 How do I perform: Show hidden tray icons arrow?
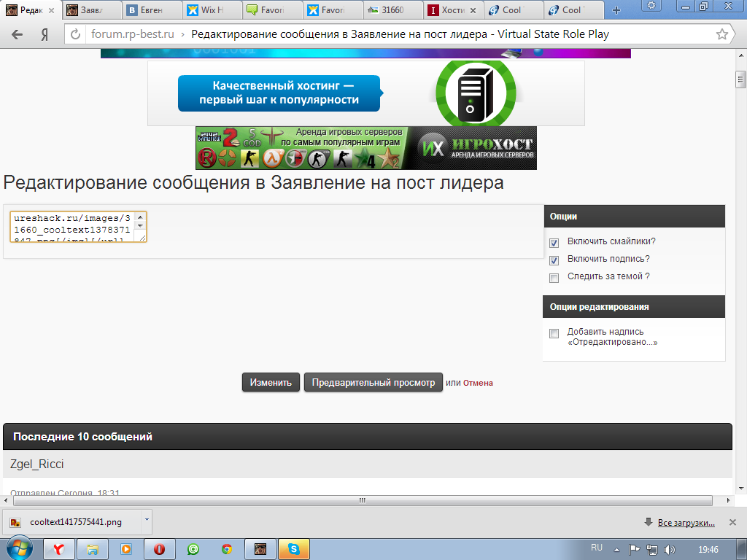(616, 550)
